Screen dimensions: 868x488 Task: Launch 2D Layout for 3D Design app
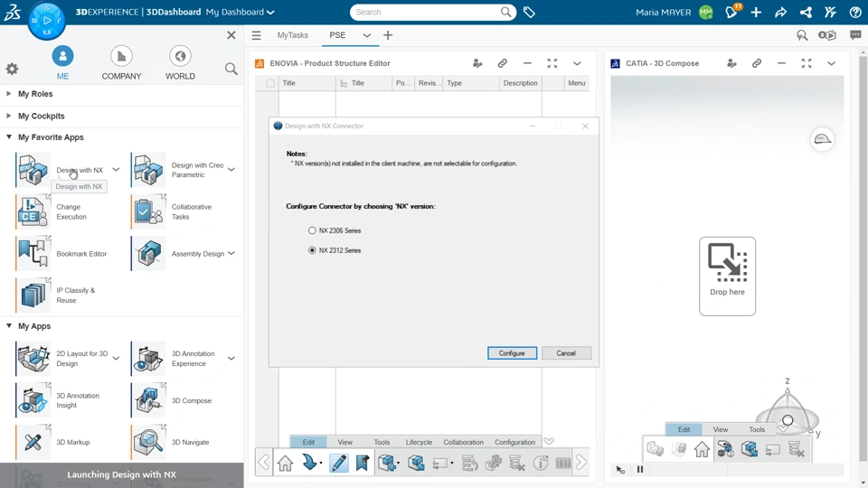tap(33, 359)
